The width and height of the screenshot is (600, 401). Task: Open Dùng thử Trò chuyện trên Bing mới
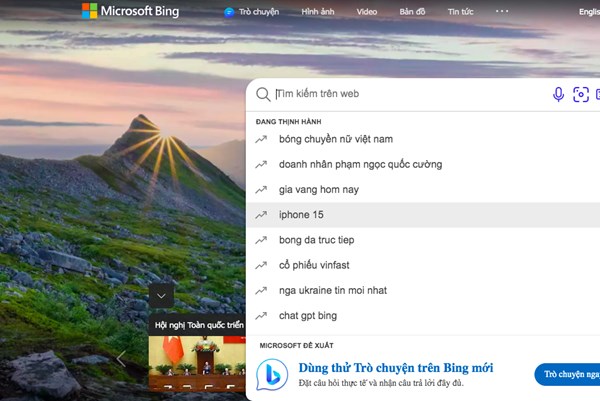tap(396, 368)
